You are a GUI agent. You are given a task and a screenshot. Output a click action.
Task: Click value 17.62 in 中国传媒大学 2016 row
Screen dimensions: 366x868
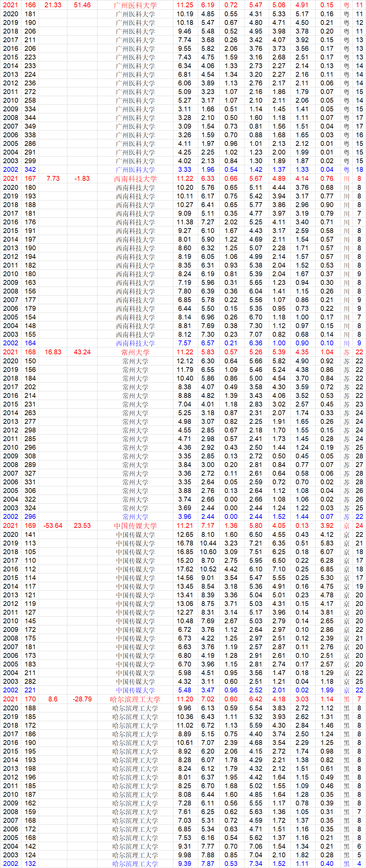185,569
